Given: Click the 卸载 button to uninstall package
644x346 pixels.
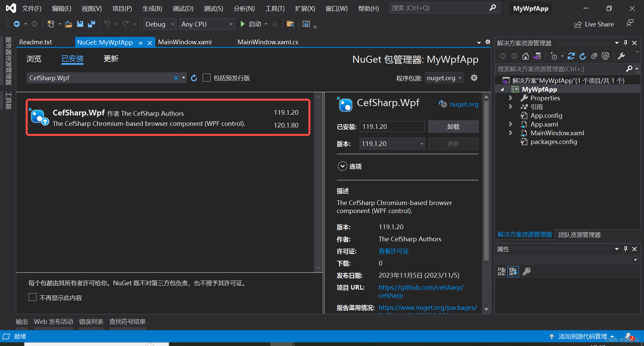Looking at the screenshot, I should tap(453, 127).
